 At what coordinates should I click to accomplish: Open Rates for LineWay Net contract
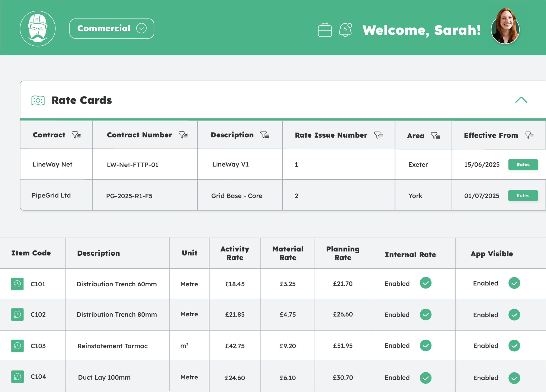523,164
